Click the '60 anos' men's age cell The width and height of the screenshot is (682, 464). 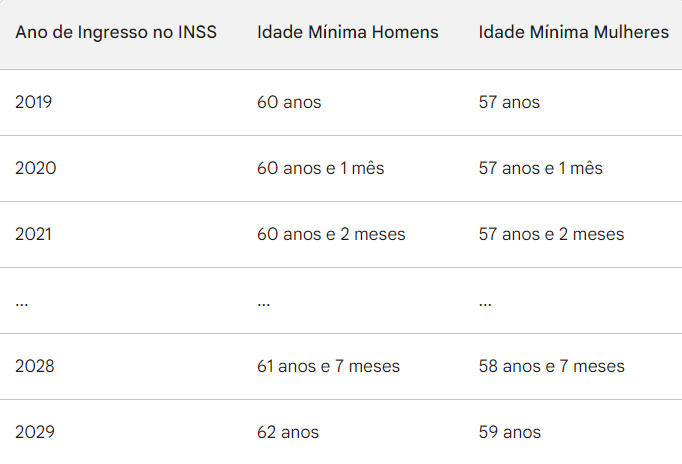tap(289, 102)
